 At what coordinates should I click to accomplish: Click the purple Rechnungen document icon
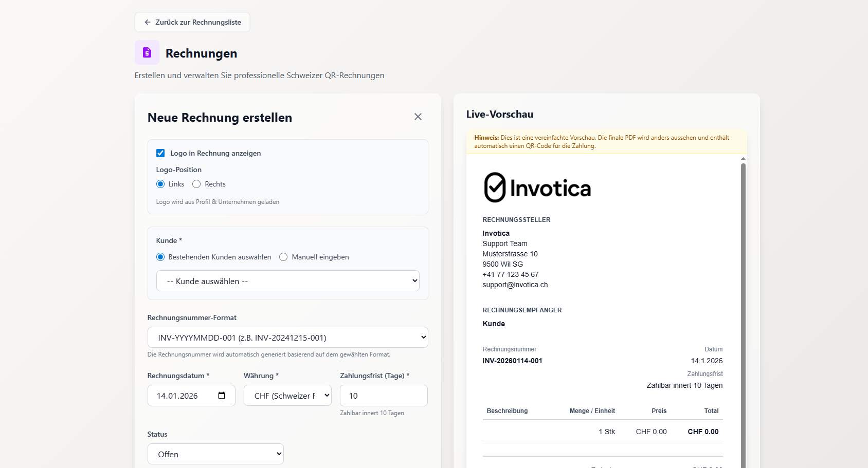pyautogui.click(x=147, y=52)
